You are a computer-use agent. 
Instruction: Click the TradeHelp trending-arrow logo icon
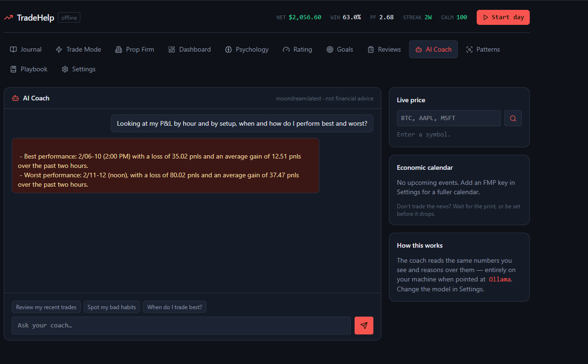8,17
